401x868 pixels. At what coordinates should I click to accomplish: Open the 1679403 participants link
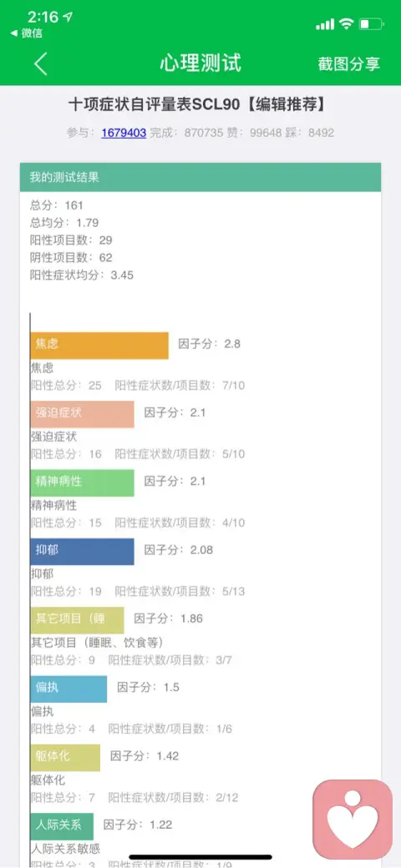[x=124, y=133]
